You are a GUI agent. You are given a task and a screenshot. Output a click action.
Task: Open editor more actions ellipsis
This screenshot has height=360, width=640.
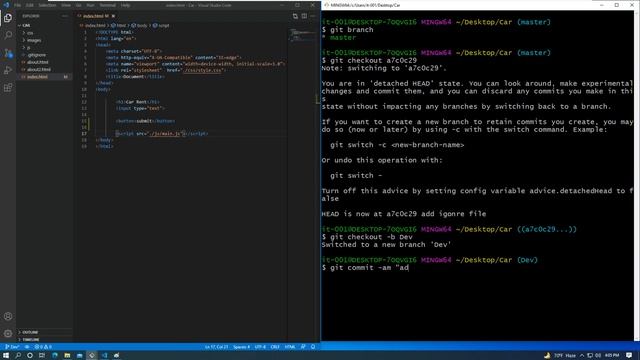point(313,16)
